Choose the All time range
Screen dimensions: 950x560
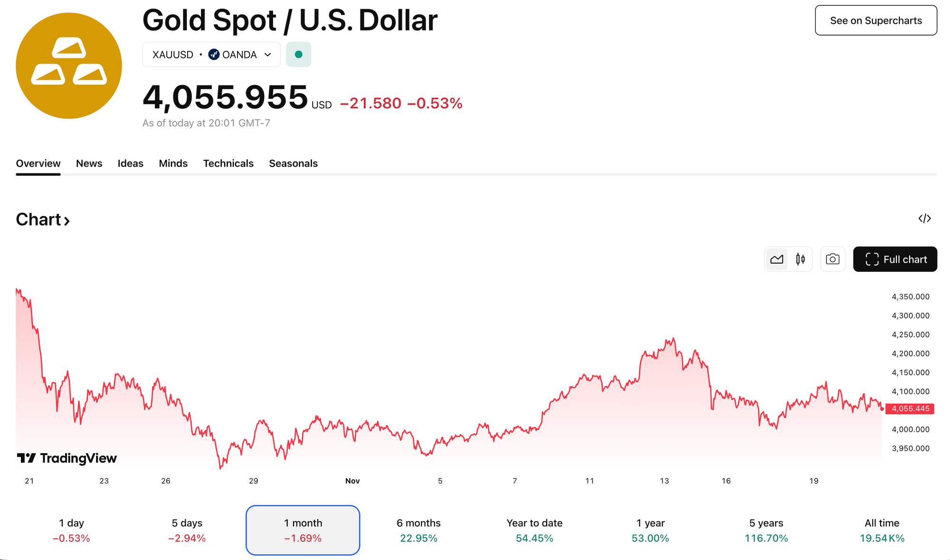pyautogui.click(x=882, y=530)
